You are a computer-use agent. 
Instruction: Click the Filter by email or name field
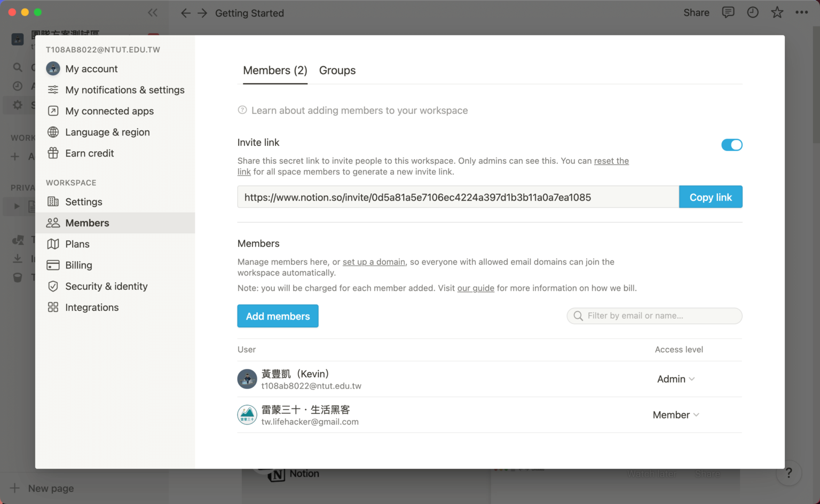(x=654, y=316)
